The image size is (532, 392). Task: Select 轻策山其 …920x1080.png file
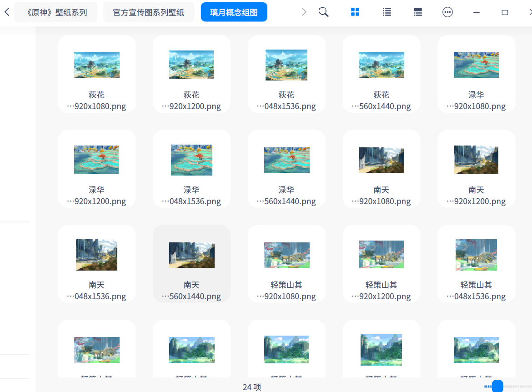[x=287, y=264]
